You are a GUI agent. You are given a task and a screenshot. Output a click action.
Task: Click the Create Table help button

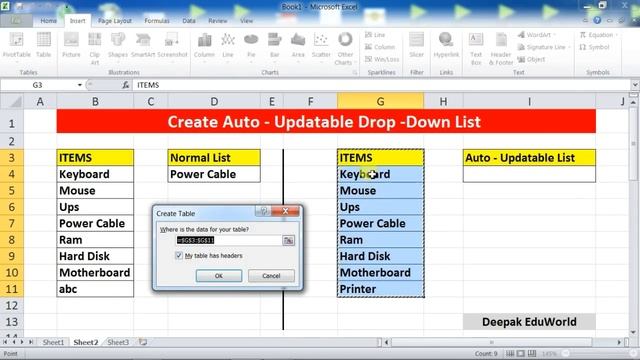pyautogui.click(x=264, y=211)
